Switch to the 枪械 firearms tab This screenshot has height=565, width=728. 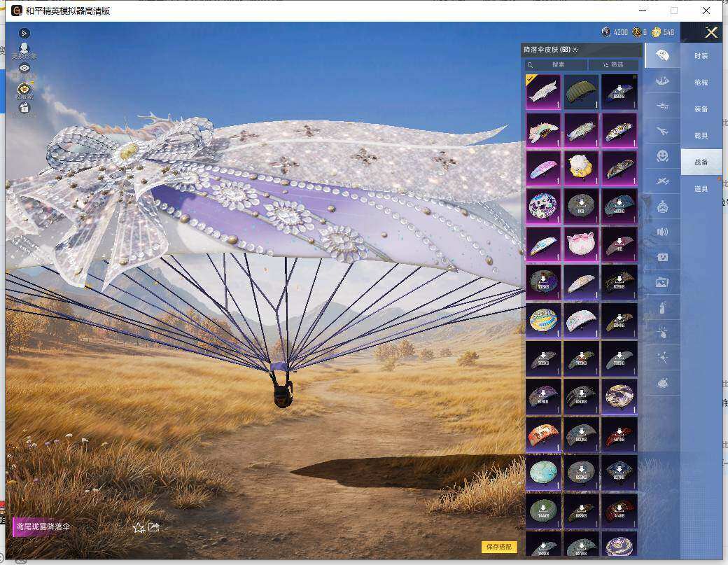pos(701,82)
